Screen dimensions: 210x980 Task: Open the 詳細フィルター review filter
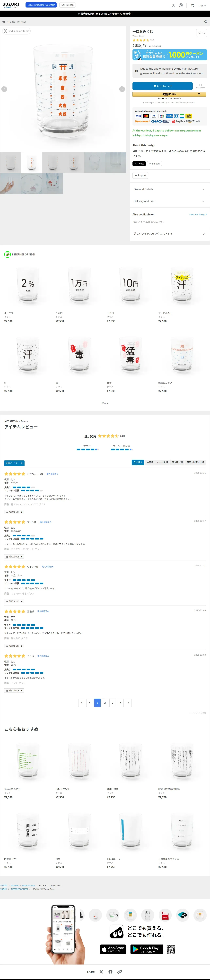[x=14, y=463]
